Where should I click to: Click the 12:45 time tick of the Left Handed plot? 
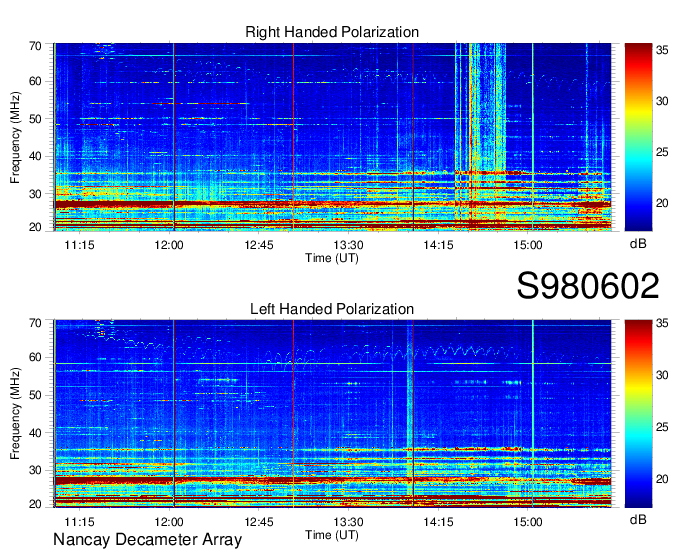(259, 522)
